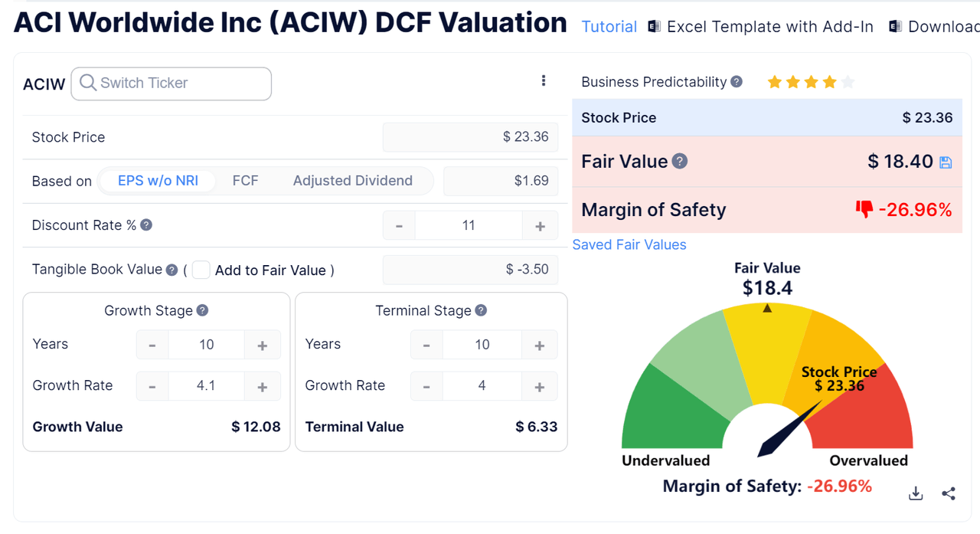980x534 pixels.
Task: Increase Terminal Stage Growth Rate
Action: (x=540, y=387)
